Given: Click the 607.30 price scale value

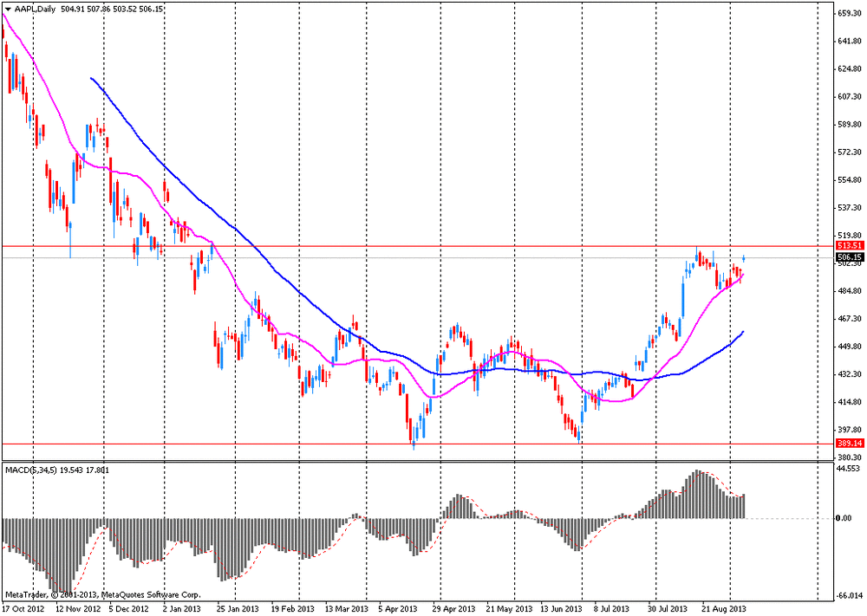Looking at the screenshot, I should point(850,97).
